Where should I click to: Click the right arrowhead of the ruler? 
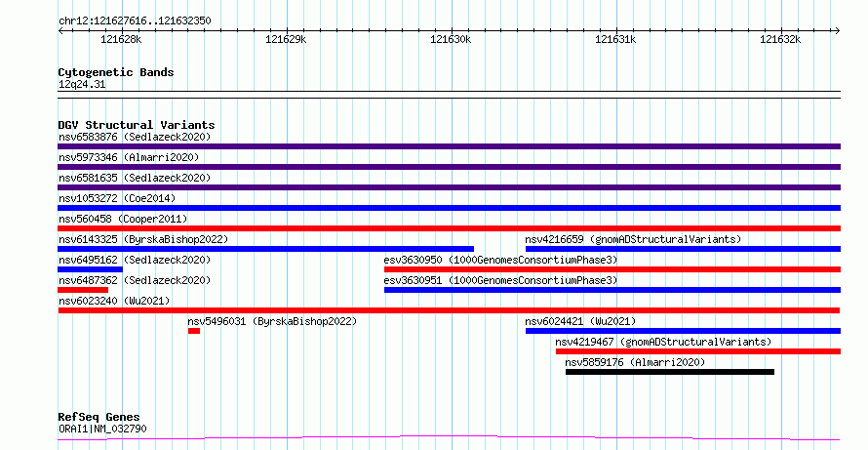coord(837,31)
